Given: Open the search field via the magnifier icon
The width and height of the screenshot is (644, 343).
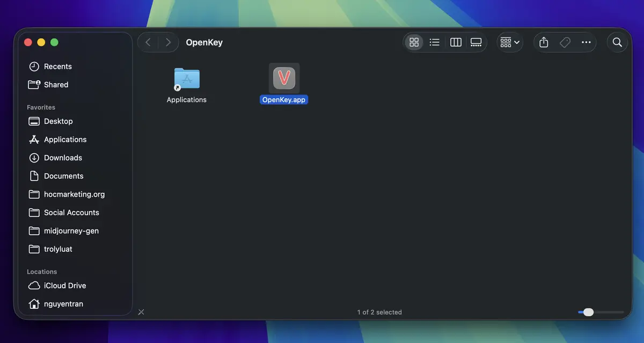Looking at the screenshot, I should pyautogui.click(x=617, y=42).
